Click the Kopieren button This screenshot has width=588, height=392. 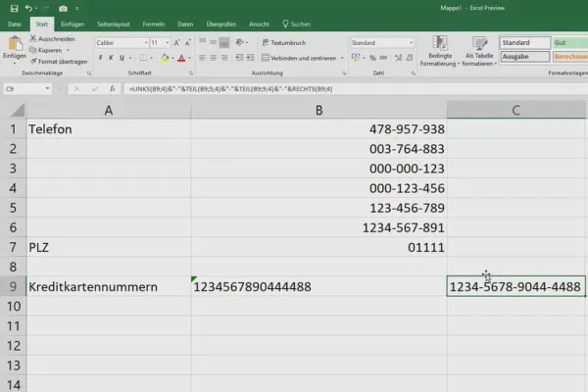[45, 50]
